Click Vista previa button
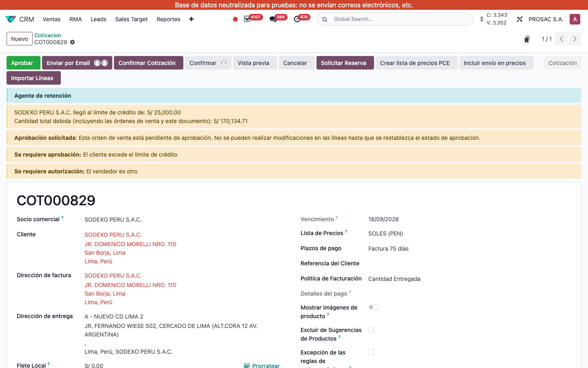Screen dimensions: 588x368 coord(255,63)
